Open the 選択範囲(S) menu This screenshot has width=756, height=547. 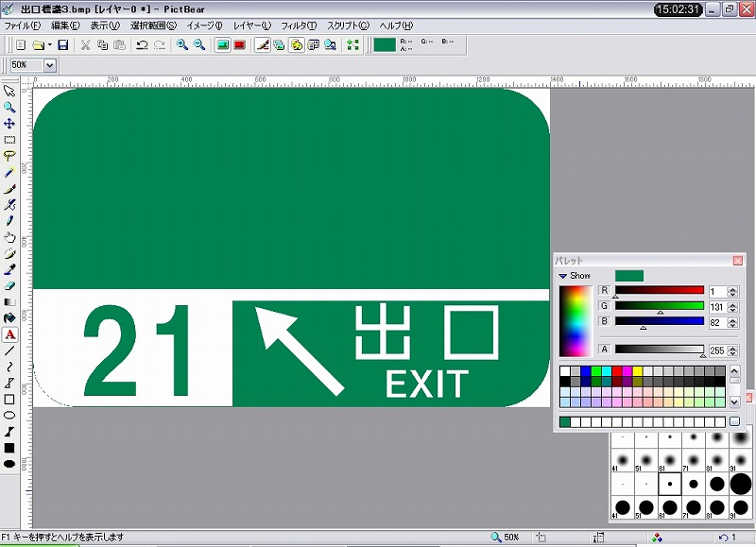pyautogui.click(x=153, y=26)
